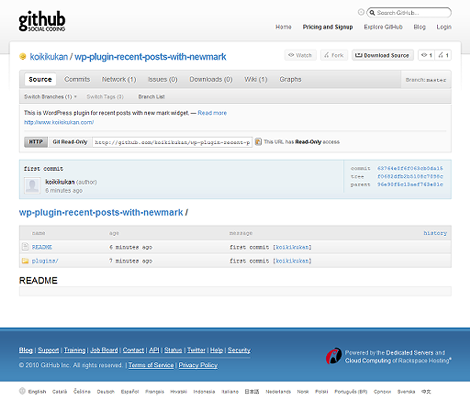Click '6 minutes ago' in README row
This screenshot has width=470, height=400.
coord(131,247)
